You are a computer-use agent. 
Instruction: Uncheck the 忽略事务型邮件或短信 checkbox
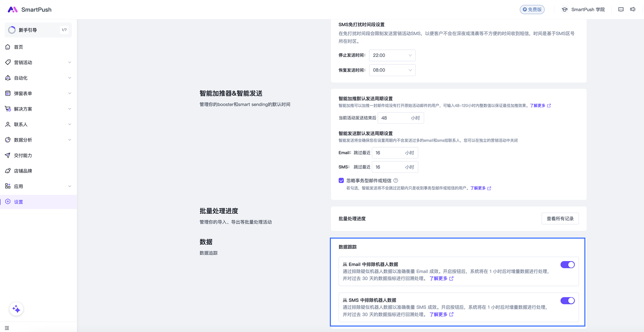[x=341, y=181]
